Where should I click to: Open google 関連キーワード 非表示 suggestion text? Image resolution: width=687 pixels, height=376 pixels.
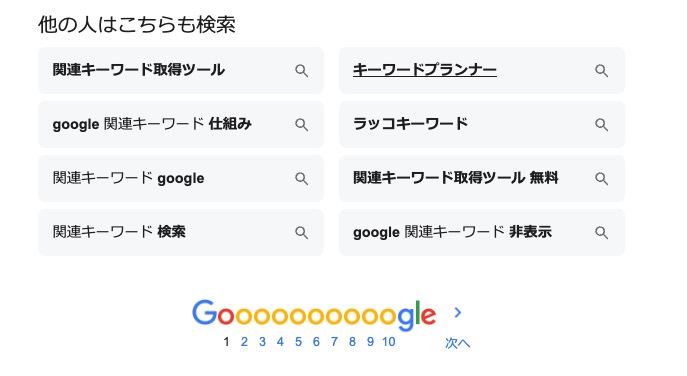(x=452, y=232)
